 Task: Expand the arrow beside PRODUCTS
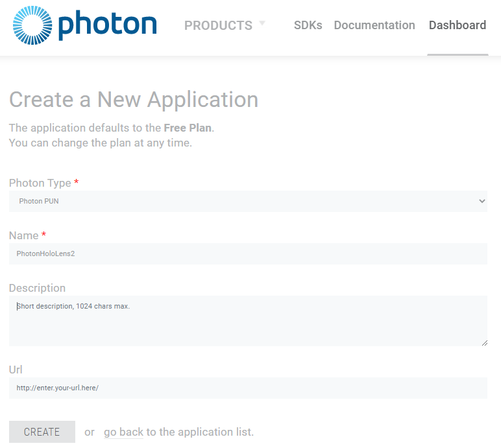[x=262, y=23]
